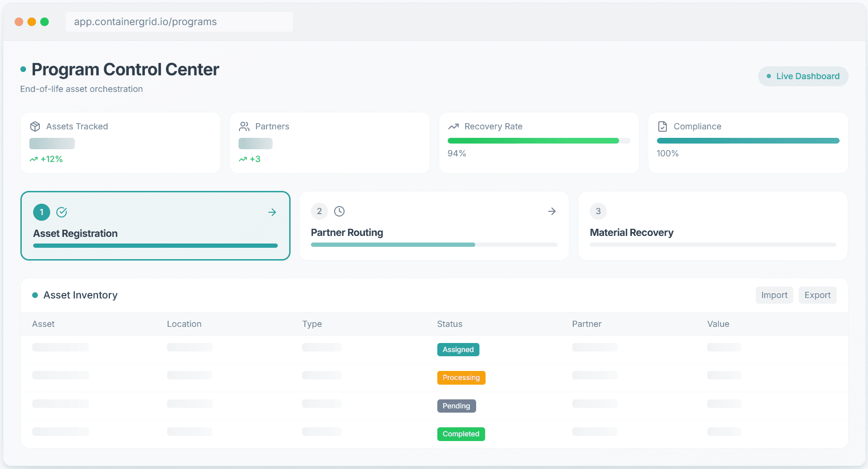
Task: Click the Partners people icon
Action: click(x=244, y=126)
